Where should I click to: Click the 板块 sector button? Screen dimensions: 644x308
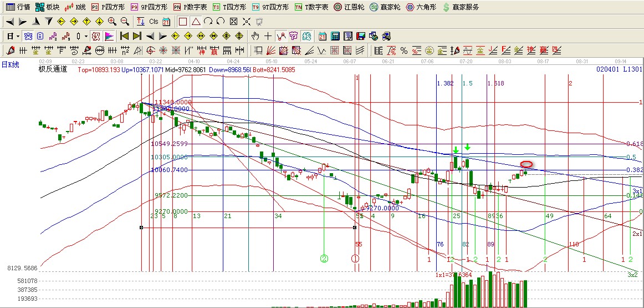tap(47, 7)
